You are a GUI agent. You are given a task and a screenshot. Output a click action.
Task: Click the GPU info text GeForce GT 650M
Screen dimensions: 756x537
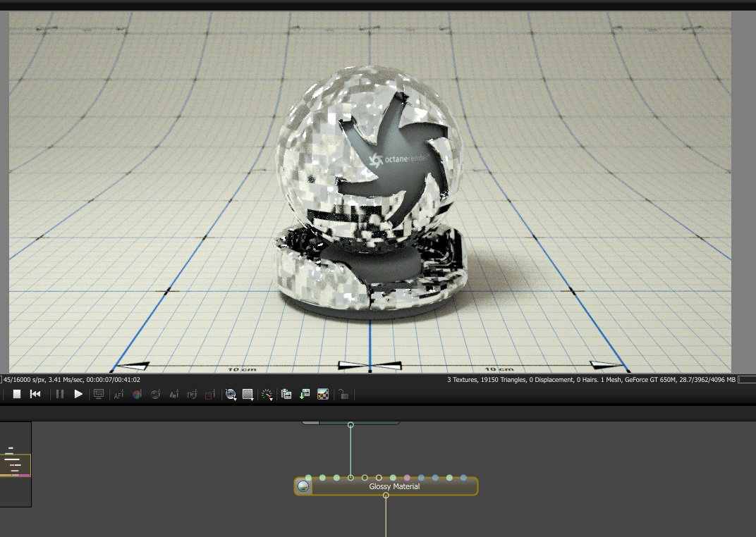tap(650, 380)
